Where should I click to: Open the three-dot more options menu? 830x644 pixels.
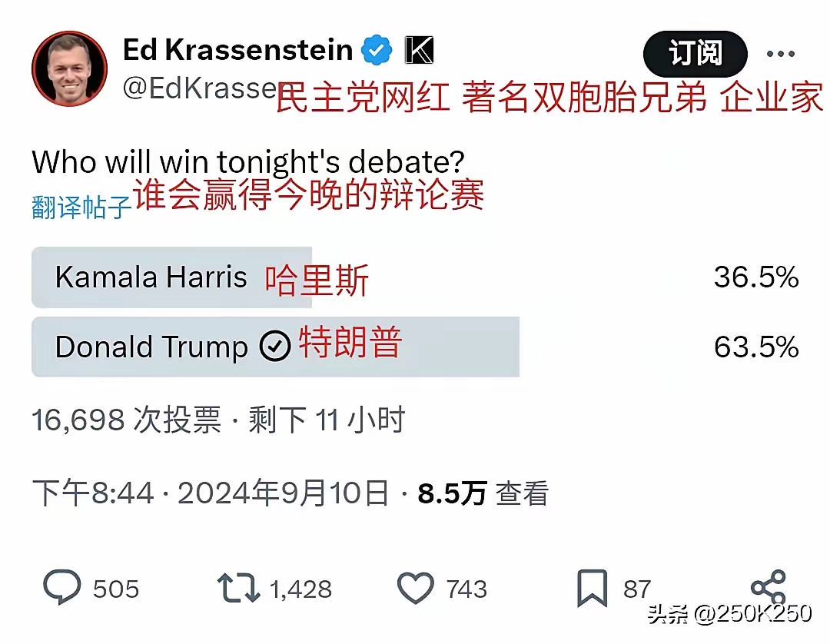pos(781,55)
